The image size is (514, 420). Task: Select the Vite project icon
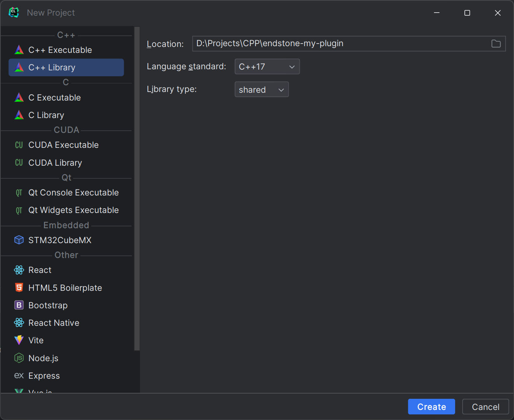tap(19, 340)
